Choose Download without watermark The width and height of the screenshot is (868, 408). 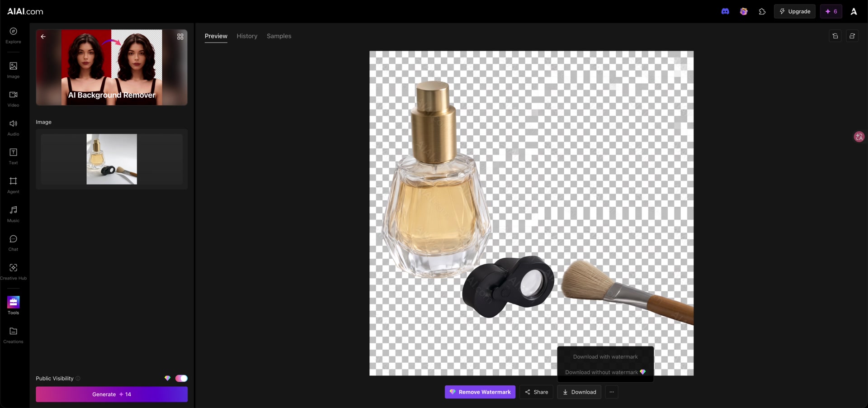[605, 372]
